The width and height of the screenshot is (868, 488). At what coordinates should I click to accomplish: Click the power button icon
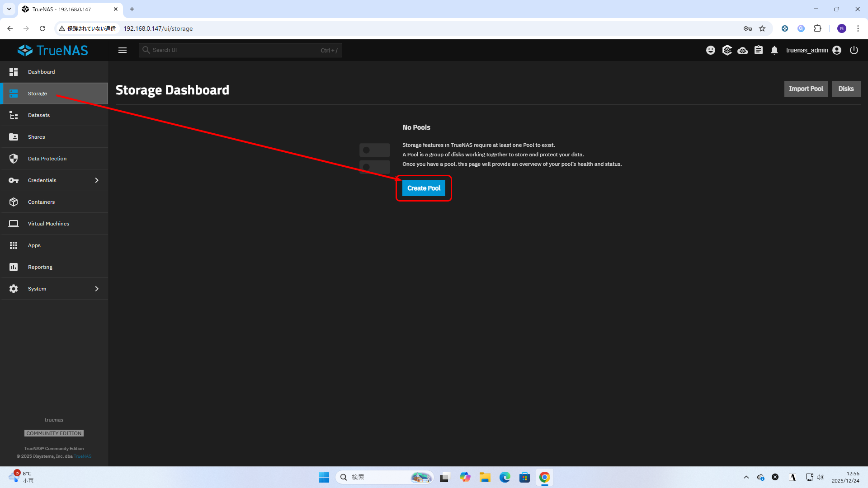coord(854,50)
